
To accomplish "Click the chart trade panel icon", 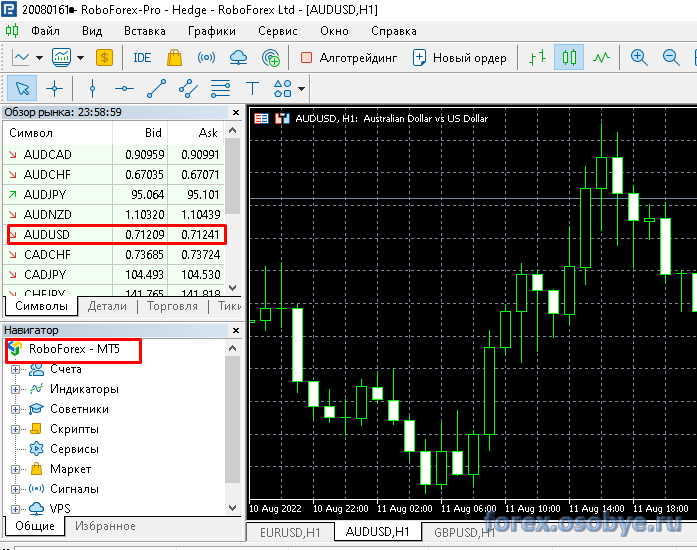I will point(282,119).
